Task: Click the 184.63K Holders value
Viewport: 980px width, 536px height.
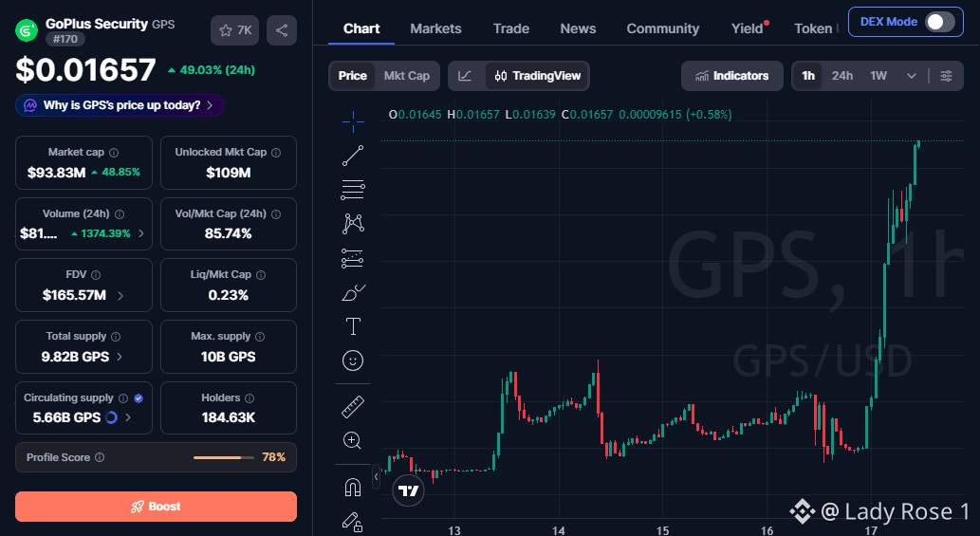Action: coord(228,418)
